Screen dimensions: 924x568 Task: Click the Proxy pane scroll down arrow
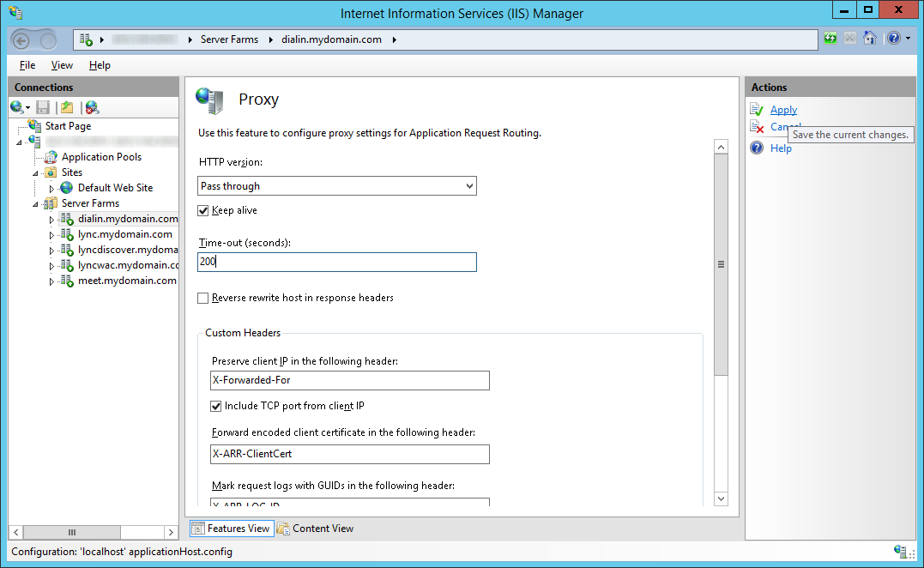click(721, 499)
